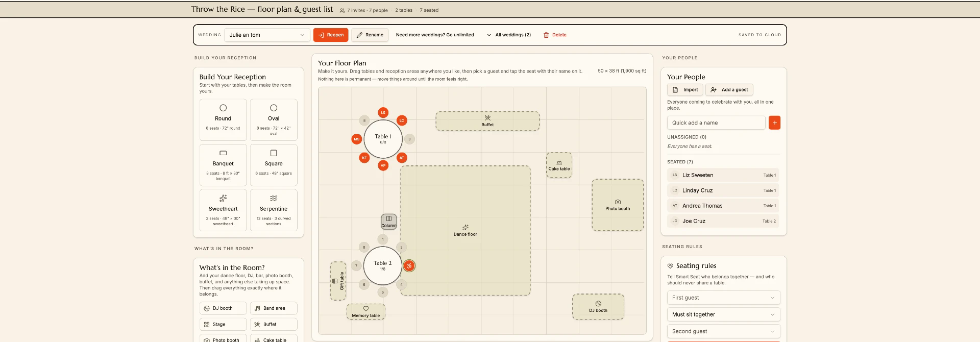The width and height of the screenshot is (980, 342).
Task: Select Linday Cruz in seated list
Action: [x=724, y=190]
